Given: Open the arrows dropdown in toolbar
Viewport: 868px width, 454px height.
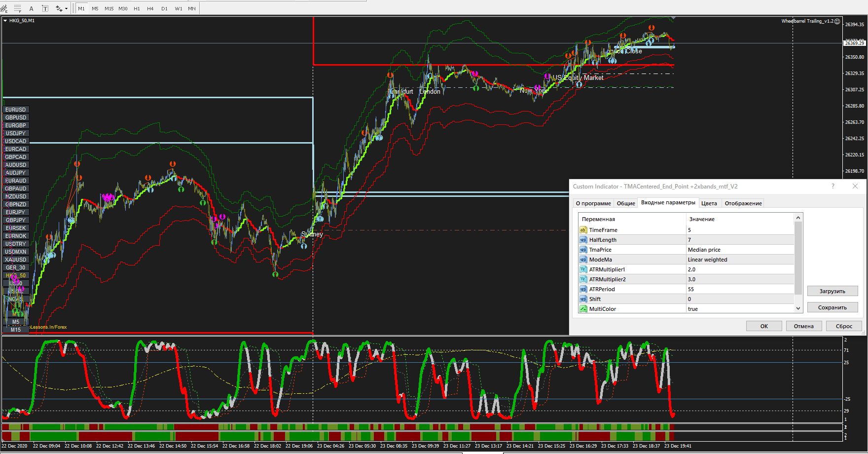Looking at the screenshot, I should click(66, 8).
